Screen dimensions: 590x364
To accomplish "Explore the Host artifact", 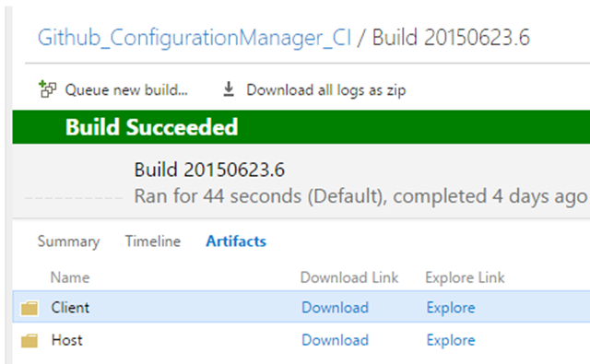I will pos(451,341).
